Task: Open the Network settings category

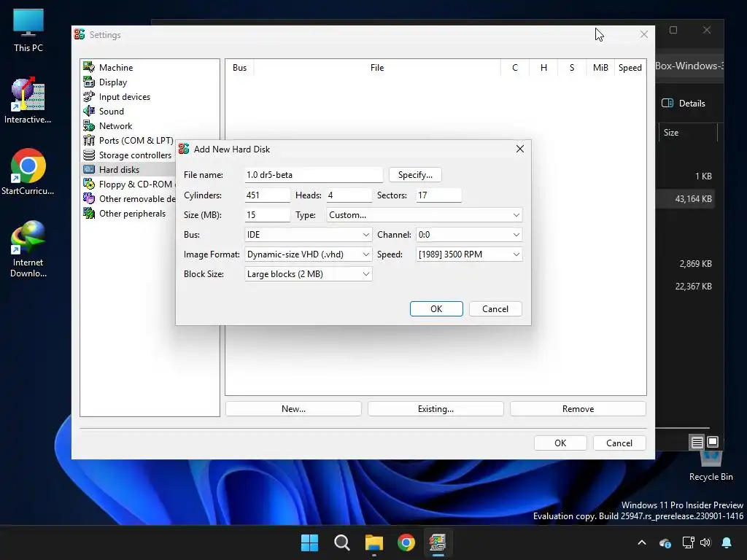Action: pyautogui.click(x=115, y=126)
